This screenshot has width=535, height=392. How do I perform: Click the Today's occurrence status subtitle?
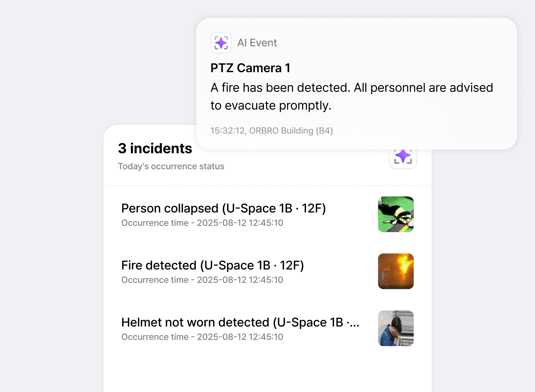click(171, 166)
